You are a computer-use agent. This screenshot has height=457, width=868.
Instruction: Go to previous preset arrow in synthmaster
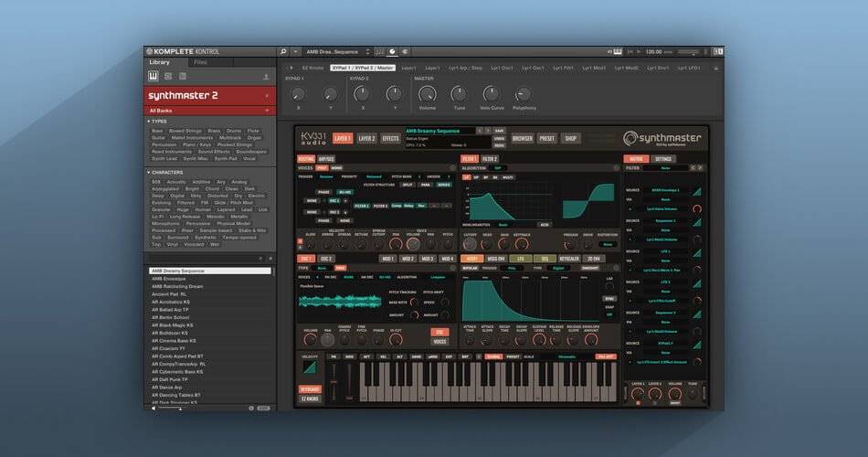pyautogui.click(x=480, y=131)
